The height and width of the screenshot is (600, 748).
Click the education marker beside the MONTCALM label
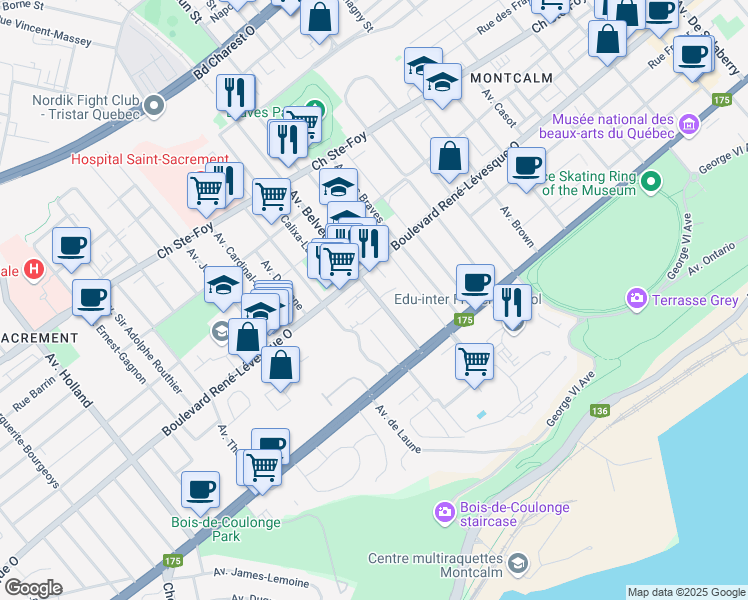442,83
